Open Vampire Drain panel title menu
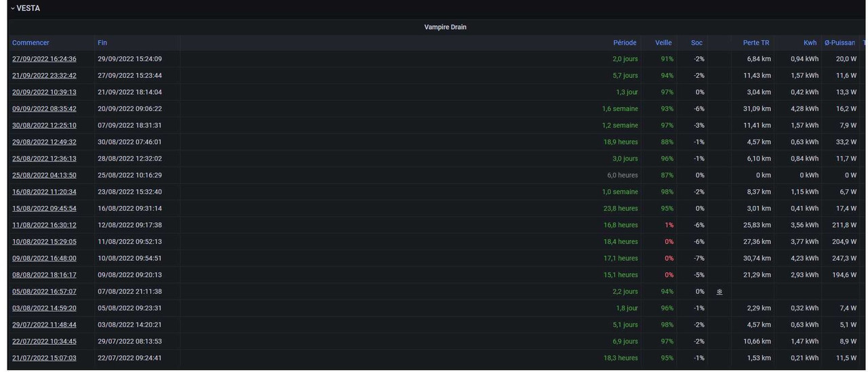Screen dimensions: 868x372 445,27
